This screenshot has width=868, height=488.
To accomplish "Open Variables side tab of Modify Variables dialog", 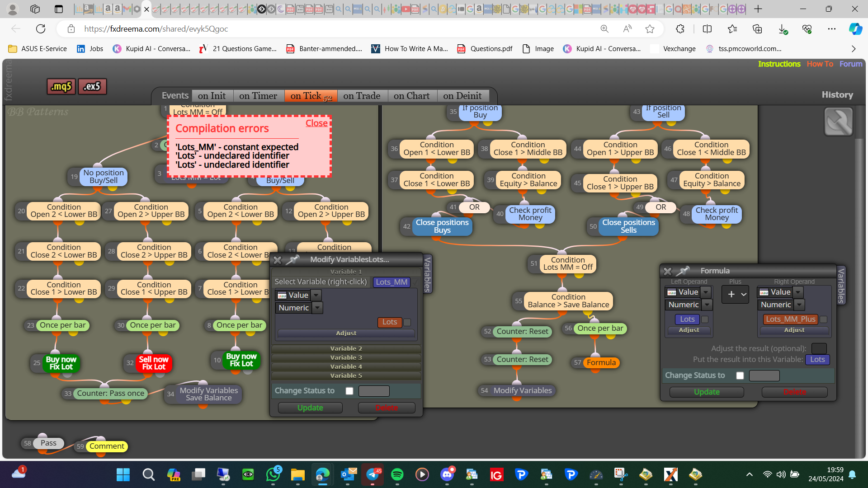I will coord(427,275).
